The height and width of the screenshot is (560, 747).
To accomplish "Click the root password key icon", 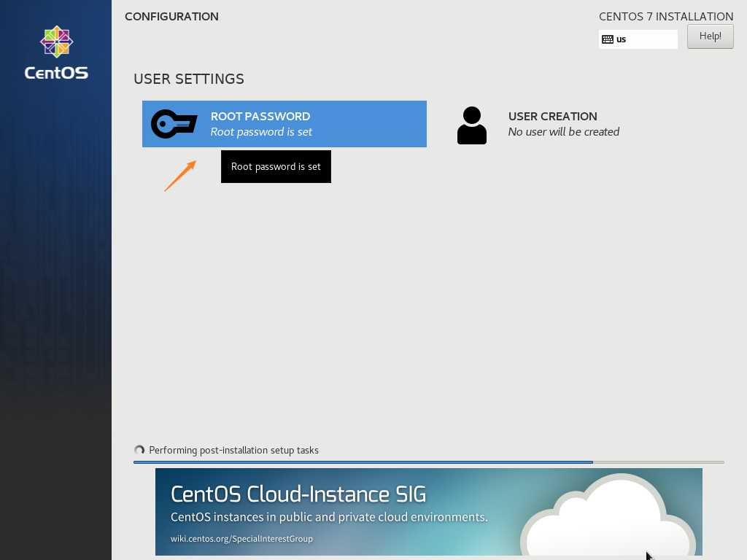I will [174, 124].
